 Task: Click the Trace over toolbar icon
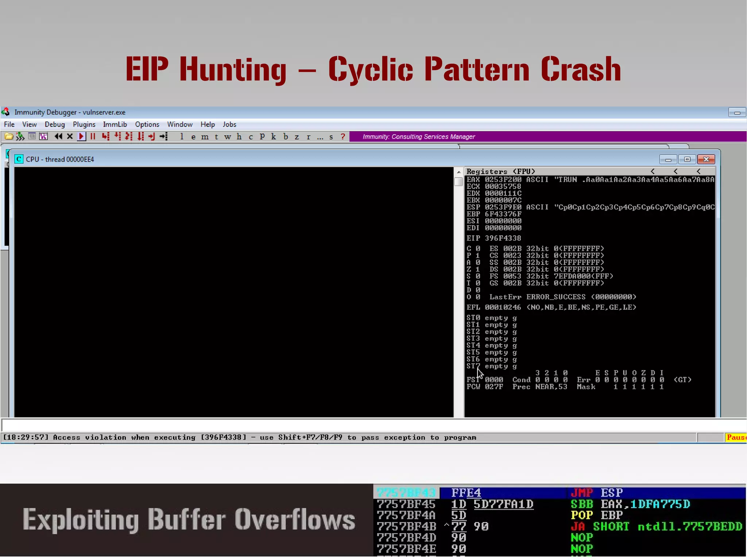[140, 137]
